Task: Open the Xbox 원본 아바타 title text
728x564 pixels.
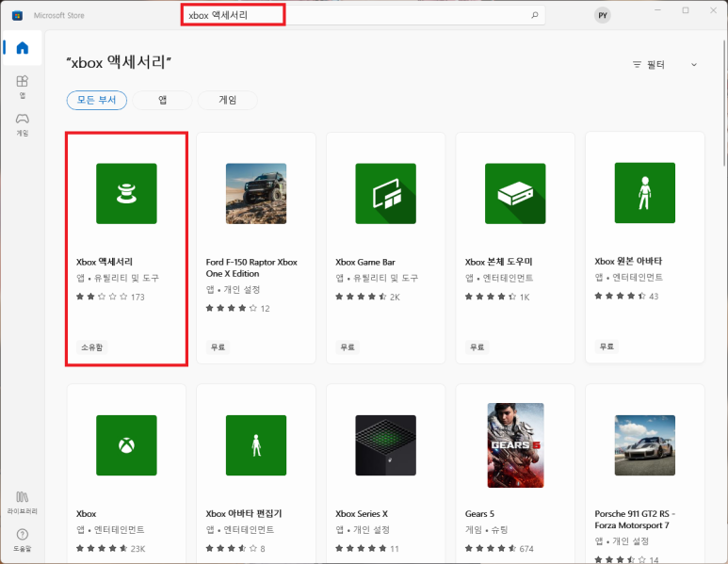Action: click(x=628, y=261)
